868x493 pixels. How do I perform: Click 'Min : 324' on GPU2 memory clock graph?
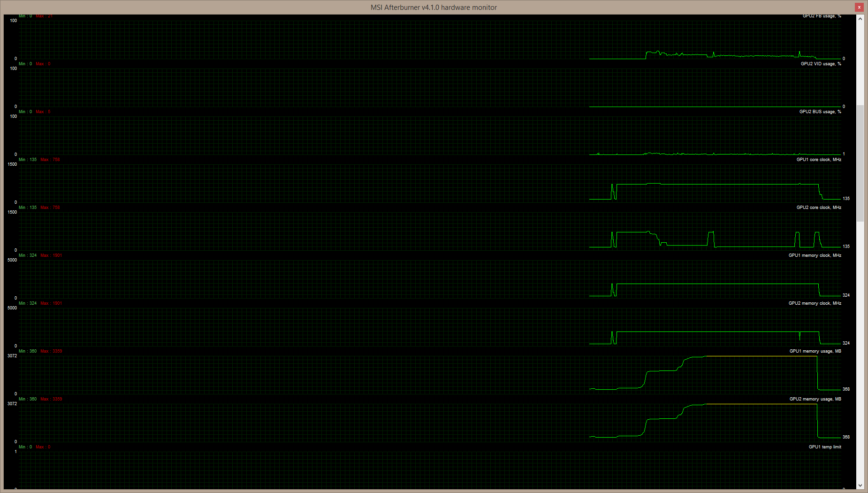click(x=28, y=303)
